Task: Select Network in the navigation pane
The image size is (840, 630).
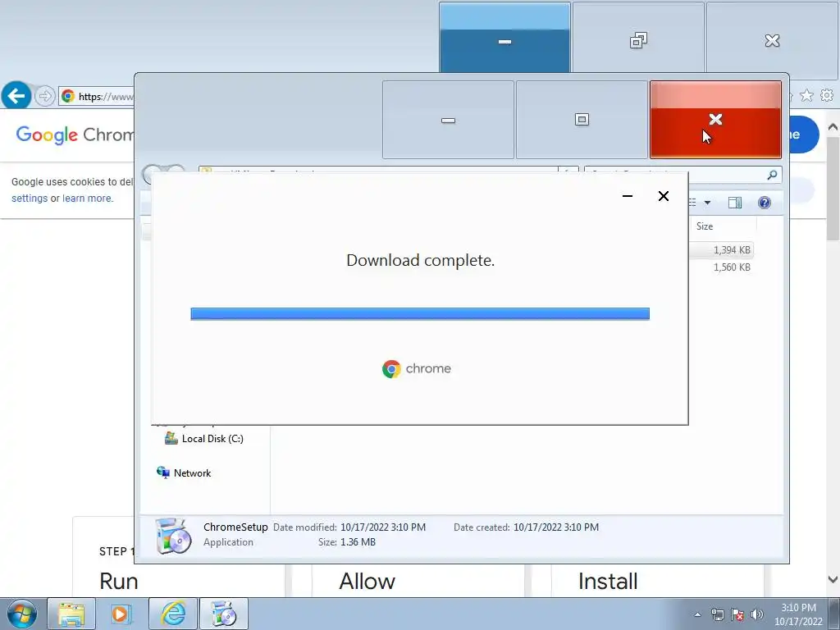Action: [184, 473]
